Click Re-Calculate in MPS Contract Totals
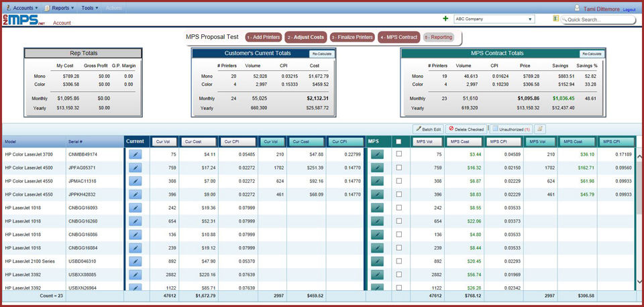The height and width of the screenshot is (307, 644). [x=592, y=54]
